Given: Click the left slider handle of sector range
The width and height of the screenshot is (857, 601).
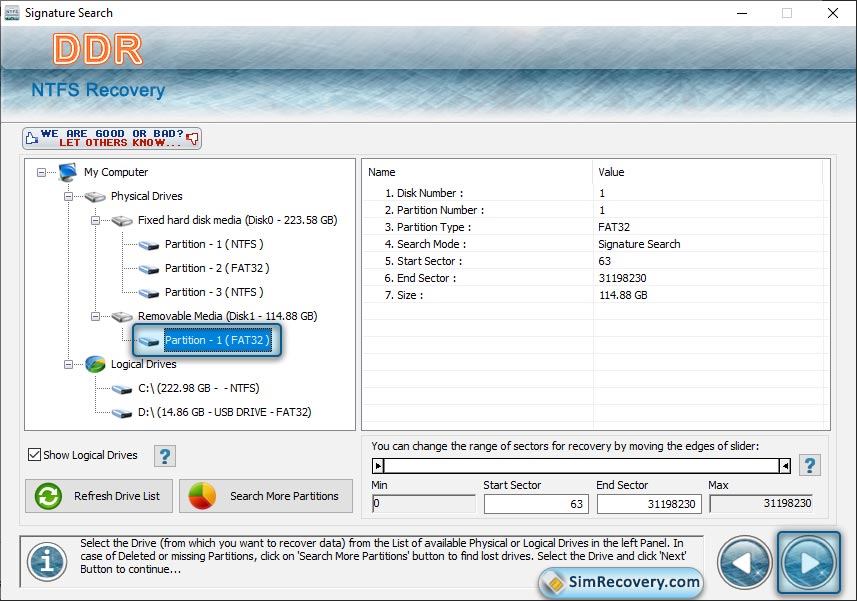Looking at the screenshot, I should pos(378,466).
